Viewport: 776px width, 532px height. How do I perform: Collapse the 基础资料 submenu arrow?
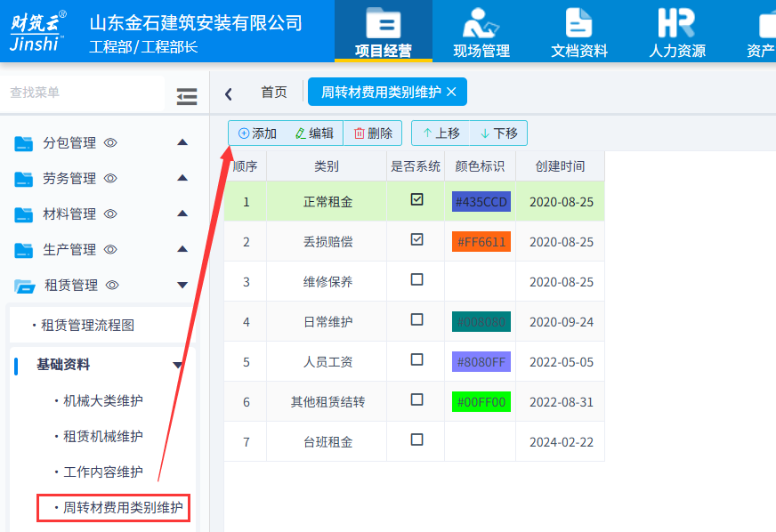pyautogui.click(x=177, y=366)
